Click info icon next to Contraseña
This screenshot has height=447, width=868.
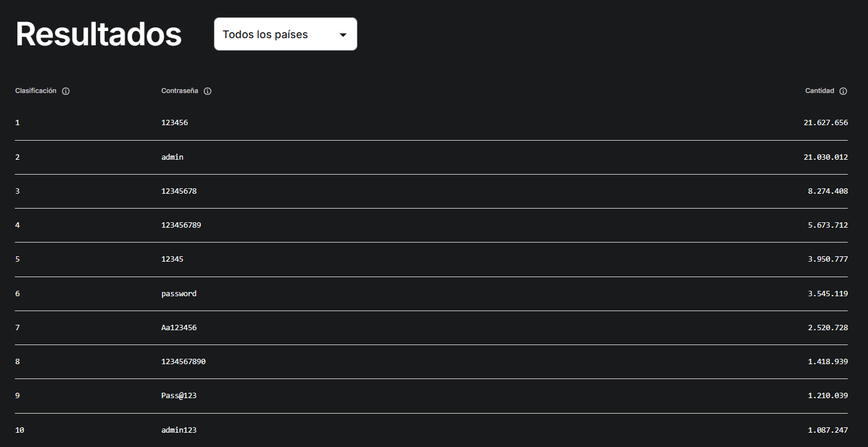(207, 91)
